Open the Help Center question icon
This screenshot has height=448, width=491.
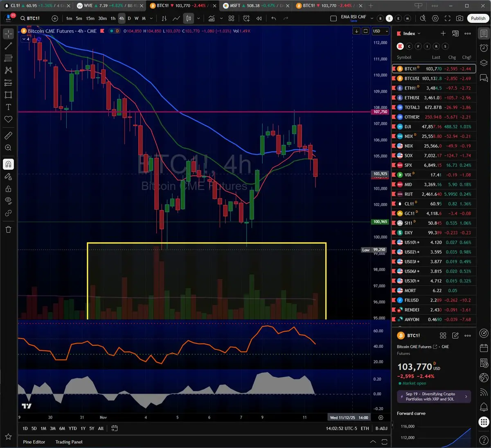click(484, 440)
